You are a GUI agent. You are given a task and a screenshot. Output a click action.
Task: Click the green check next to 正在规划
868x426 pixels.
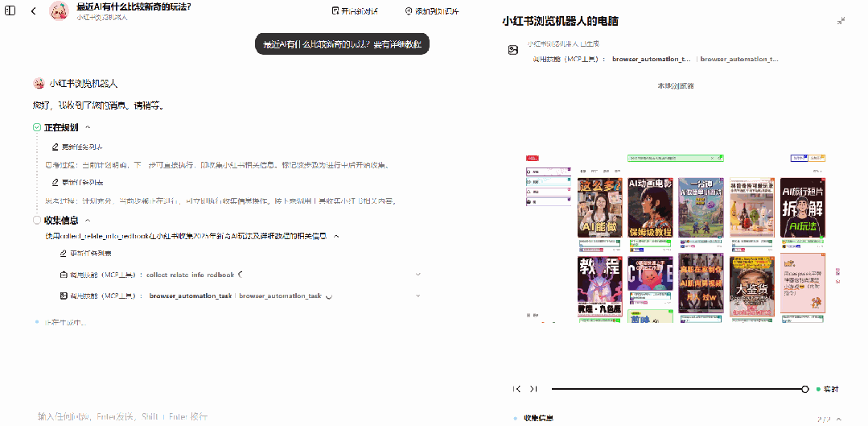[37, 127]
